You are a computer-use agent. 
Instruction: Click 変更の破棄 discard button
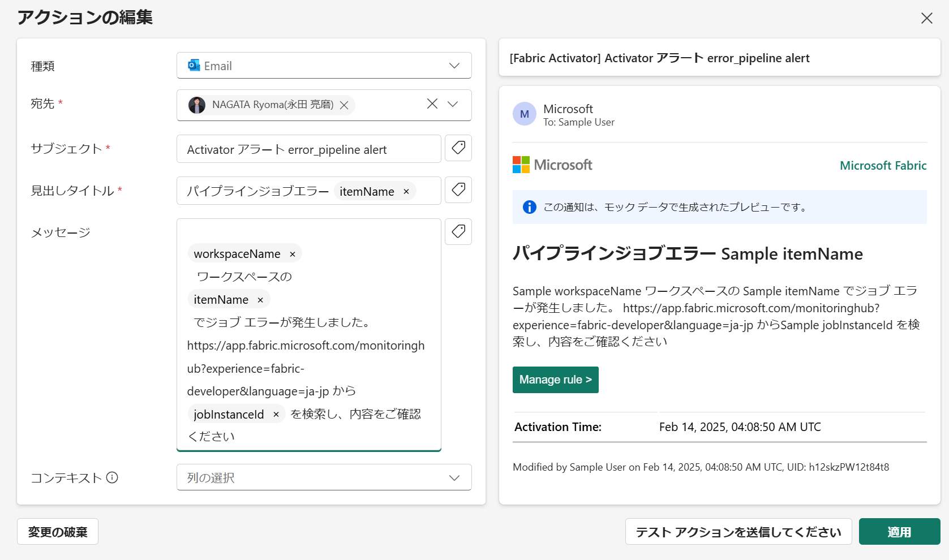pos(58,532)
